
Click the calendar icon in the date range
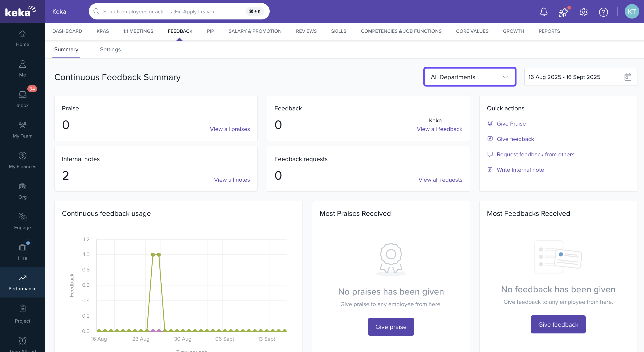[x=628, y=77]
